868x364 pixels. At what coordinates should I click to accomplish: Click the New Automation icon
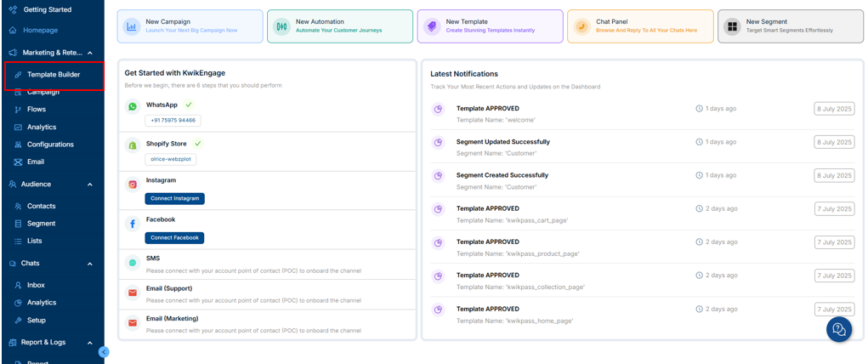click(x=281, y=26)
